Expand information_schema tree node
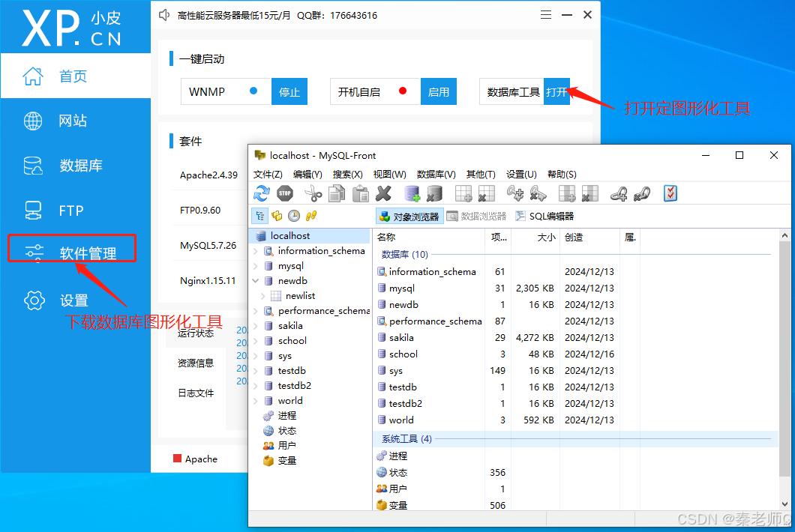The width and height of the screenshot is (795, 532). point(256,251)
